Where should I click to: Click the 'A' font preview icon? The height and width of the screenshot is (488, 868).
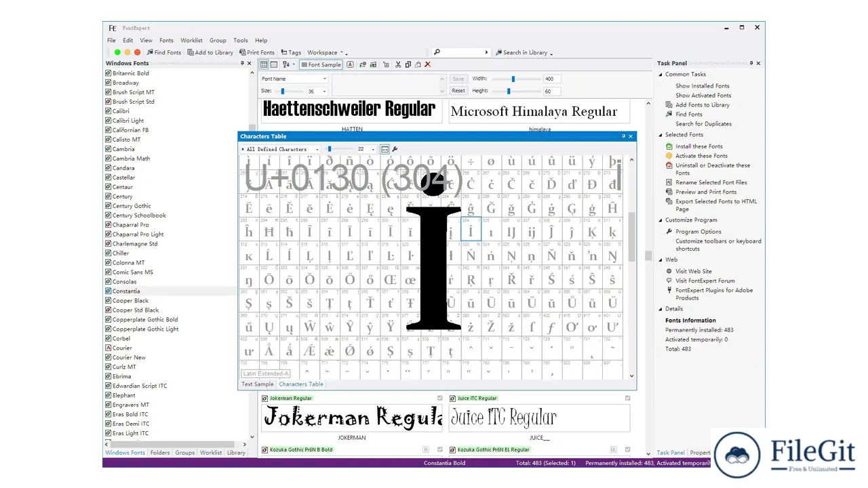(x=350, y=64)
